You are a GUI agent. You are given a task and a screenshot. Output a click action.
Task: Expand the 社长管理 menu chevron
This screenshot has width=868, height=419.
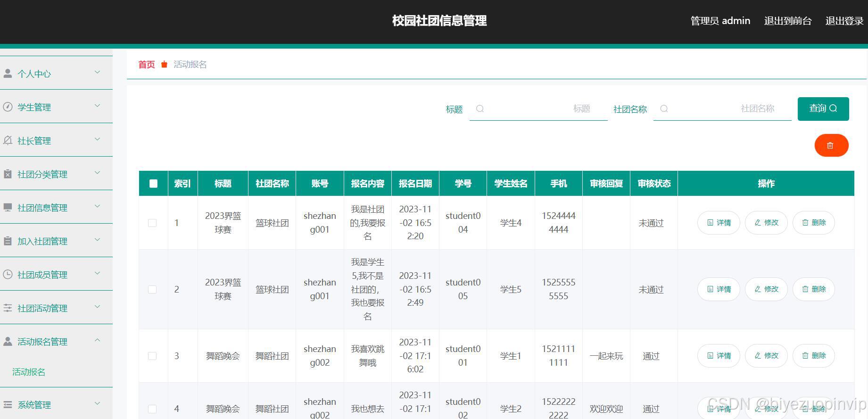pos(98,139)
